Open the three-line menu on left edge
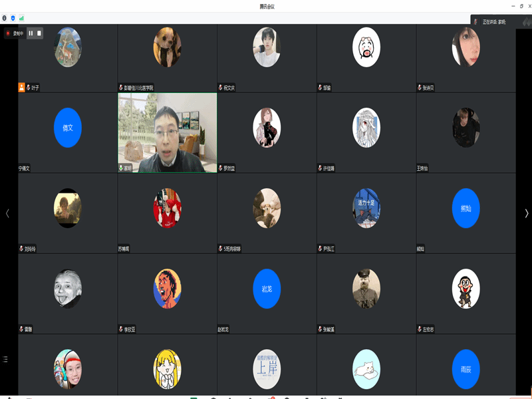 tap(5, 359)
